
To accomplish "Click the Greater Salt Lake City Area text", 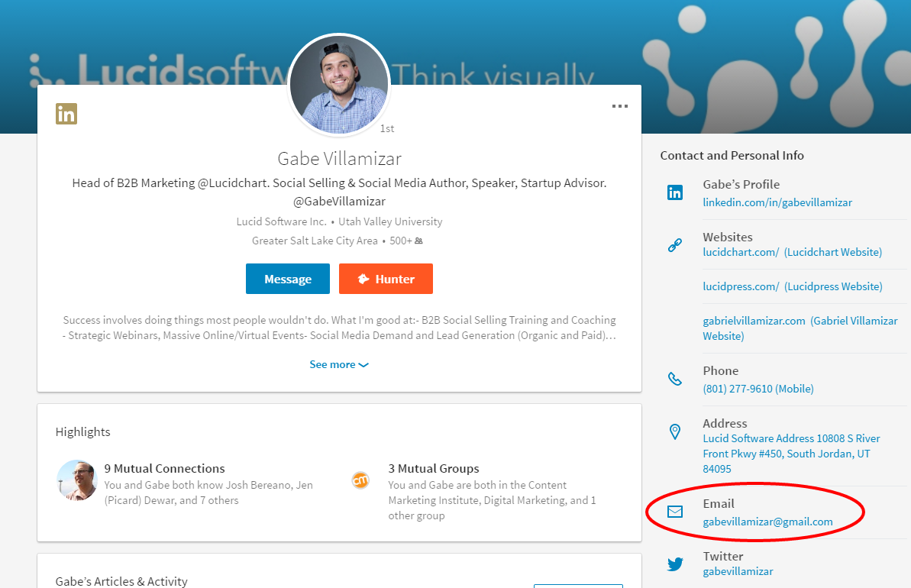I will [315, 241].
